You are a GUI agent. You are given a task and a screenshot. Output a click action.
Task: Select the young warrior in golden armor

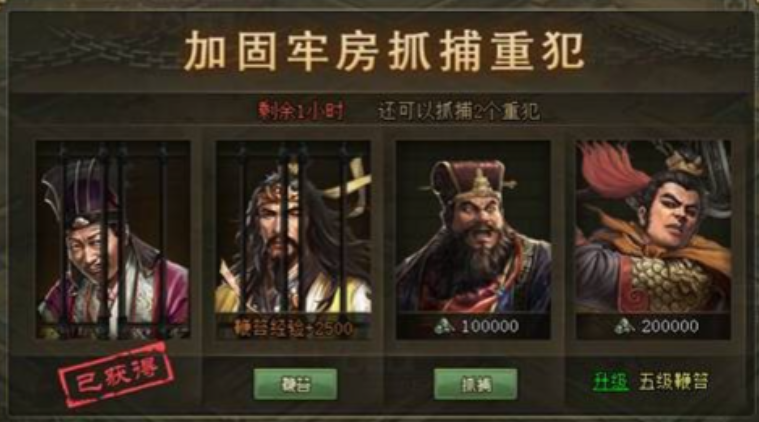(653, 227)
